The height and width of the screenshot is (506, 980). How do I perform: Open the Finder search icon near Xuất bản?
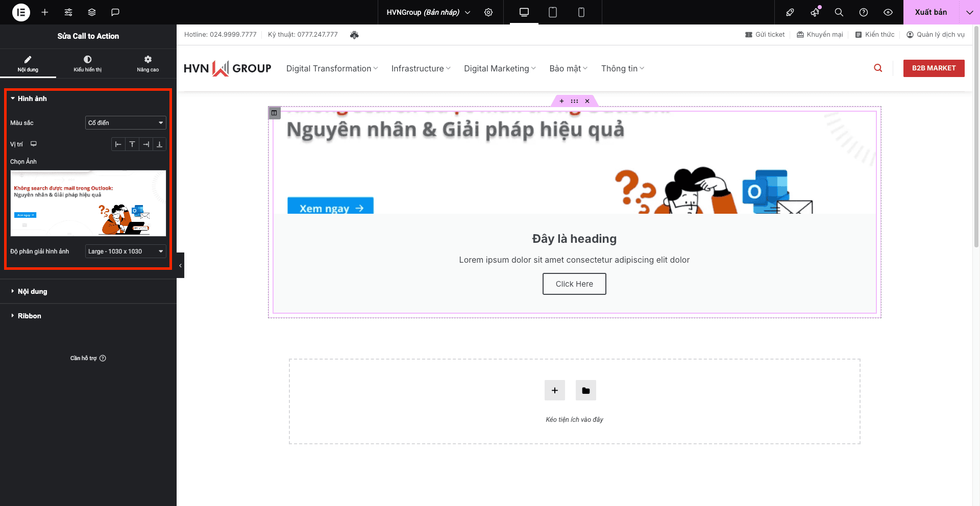click(x=839, y=12)
